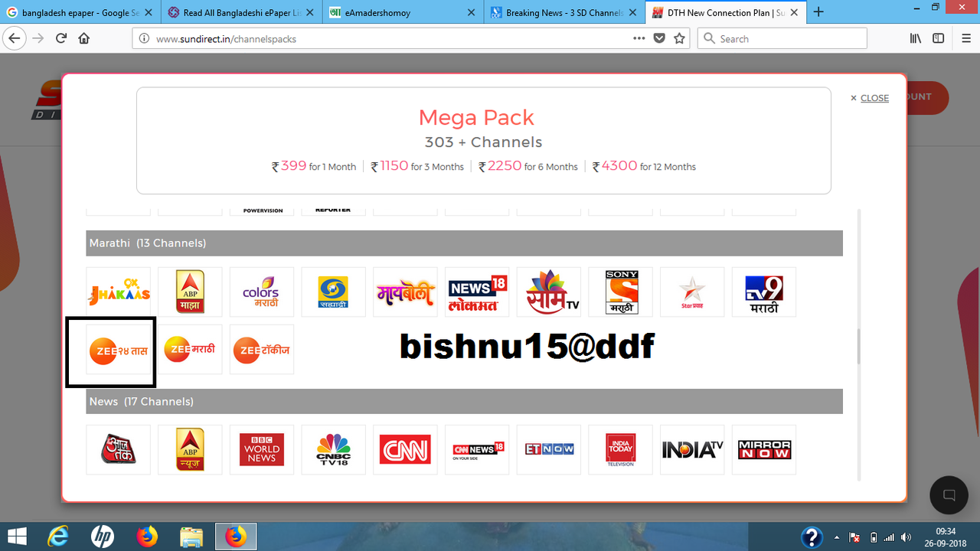Open the page actions three-dot menu
This screenshot has width=980, height=551.
639,38
